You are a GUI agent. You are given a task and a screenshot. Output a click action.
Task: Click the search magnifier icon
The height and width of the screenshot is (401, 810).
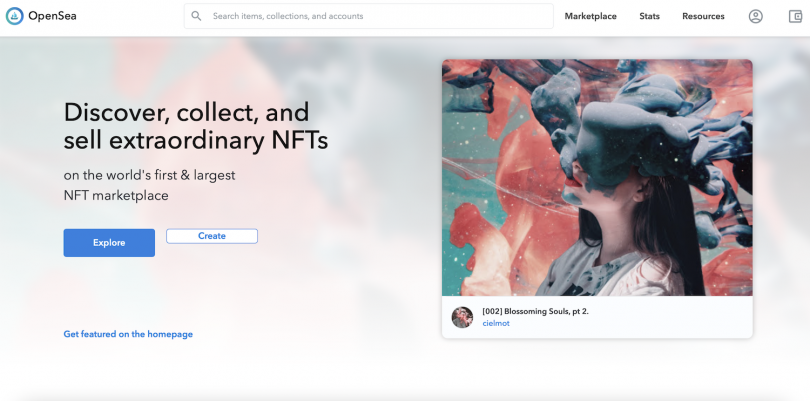[196, 16]
